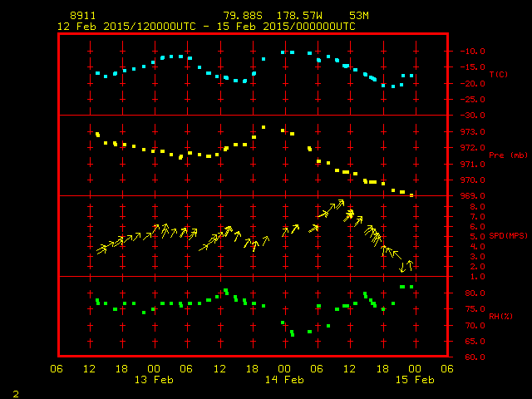Click the 969.0 pressure tick label

(473, 196)
